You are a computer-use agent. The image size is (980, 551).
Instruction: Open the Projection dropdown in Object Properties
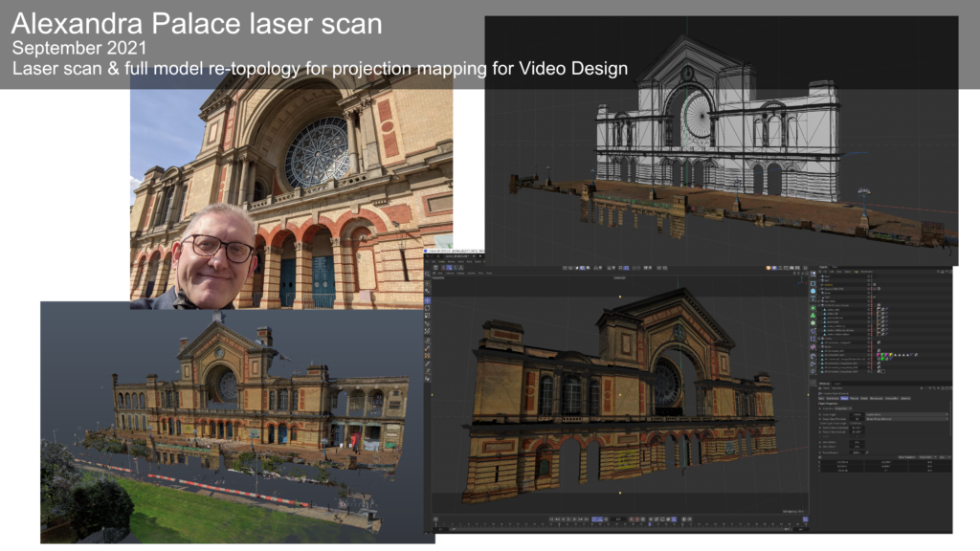pos(843,408)
